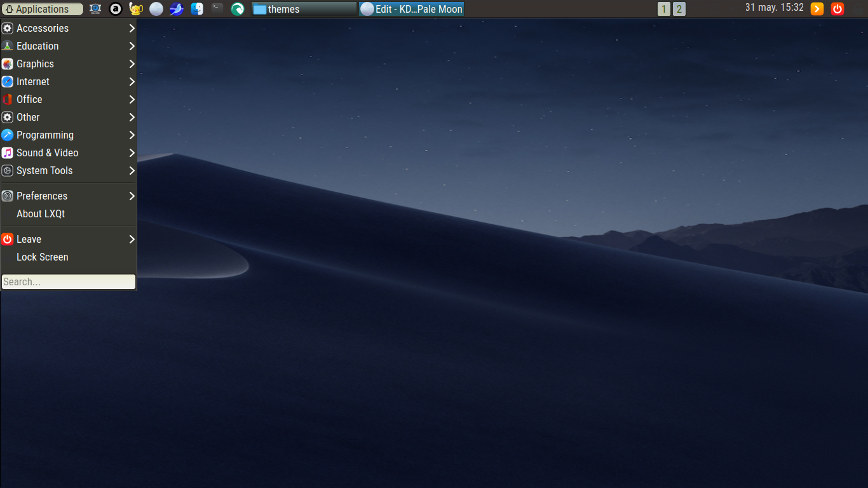The width and height of the screenshot is (868, 488).
Task: Open the Pale Moon moon launcher icon
Action: coord(156,9)
